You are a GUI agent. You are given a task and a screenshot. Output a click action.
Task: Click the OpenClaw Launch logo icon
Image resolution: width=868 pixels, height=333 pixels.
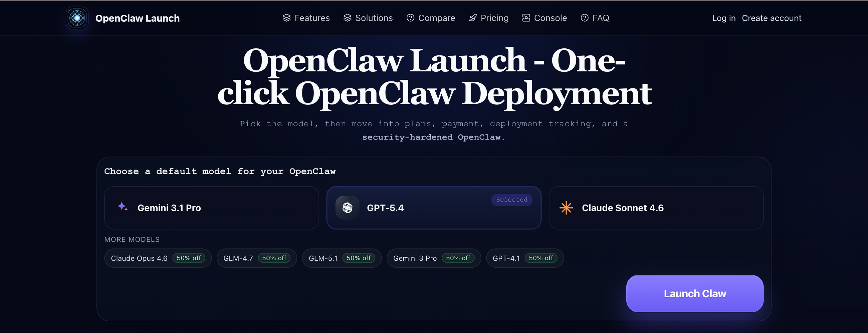pos(77,18)
